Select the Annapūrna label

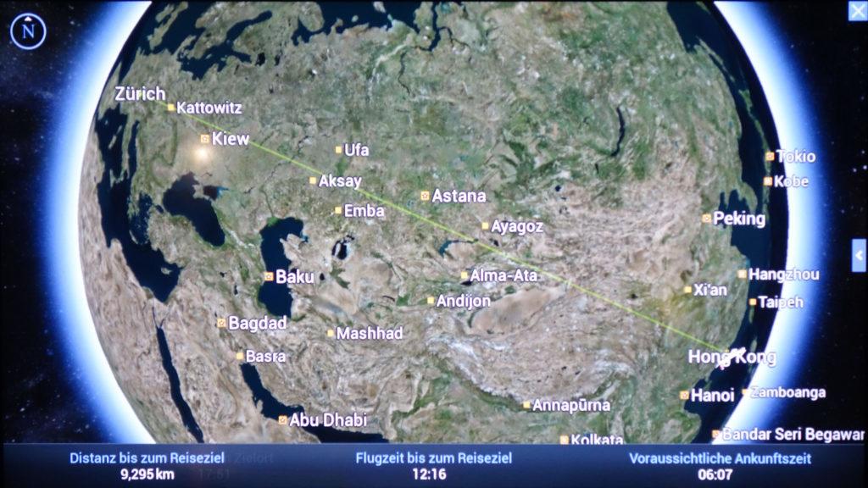(570, 405)
